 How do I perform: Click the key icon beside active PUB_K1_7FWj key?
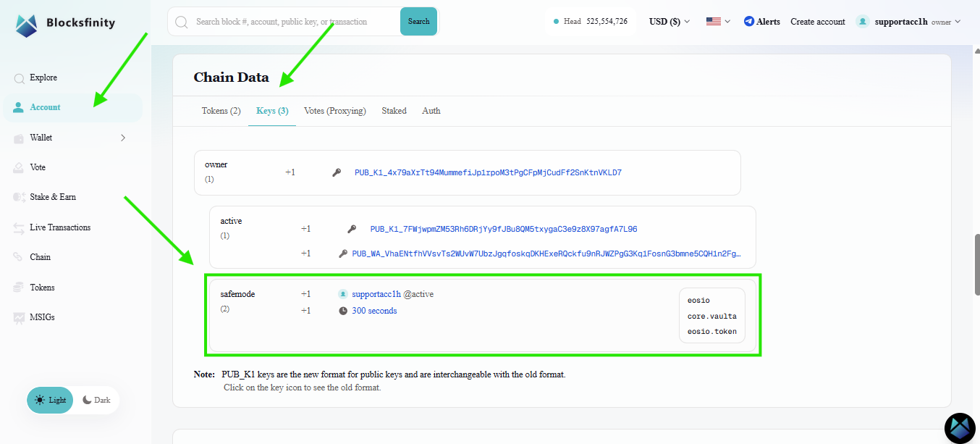pos(352,229)
